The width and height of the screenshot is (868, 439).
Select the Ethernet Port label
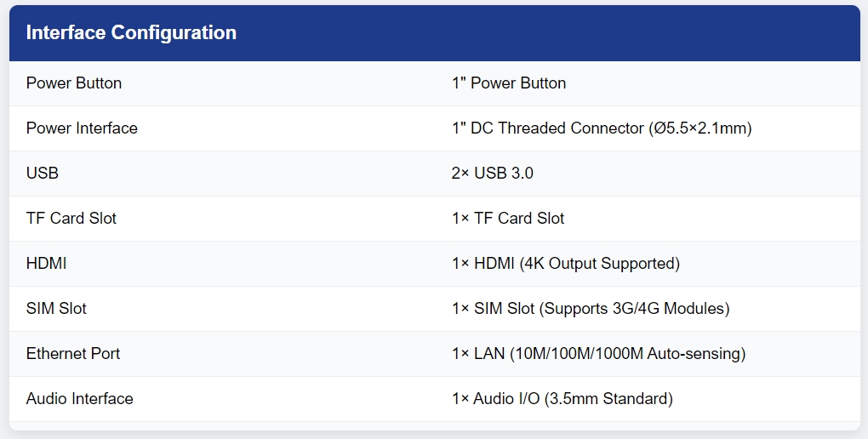73,354
